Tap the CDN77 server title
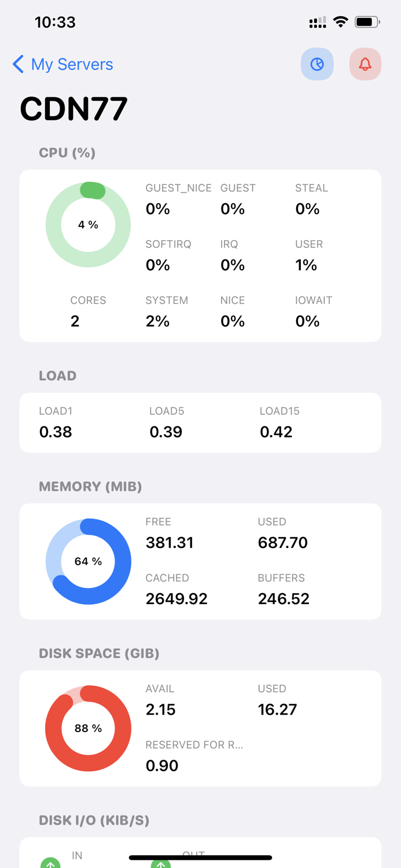This screenshot has width=401, height=868. (x=73, y=108)
